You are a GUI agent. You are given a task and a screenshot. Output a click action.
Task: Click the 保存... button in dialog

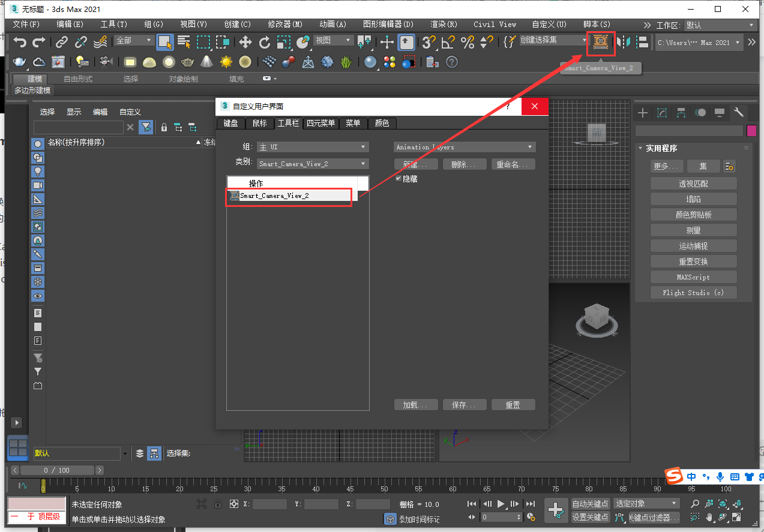[x=464, y=405]
